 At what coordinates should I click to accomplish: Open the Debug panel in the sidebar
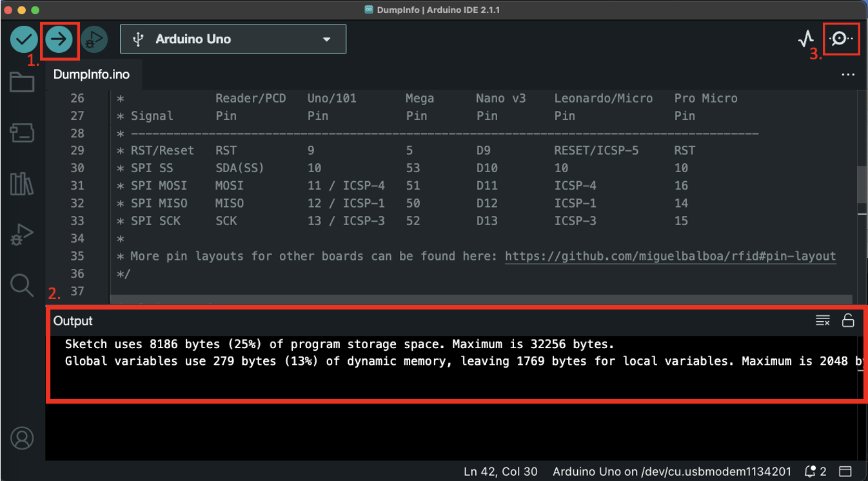[x=22, y=235]
